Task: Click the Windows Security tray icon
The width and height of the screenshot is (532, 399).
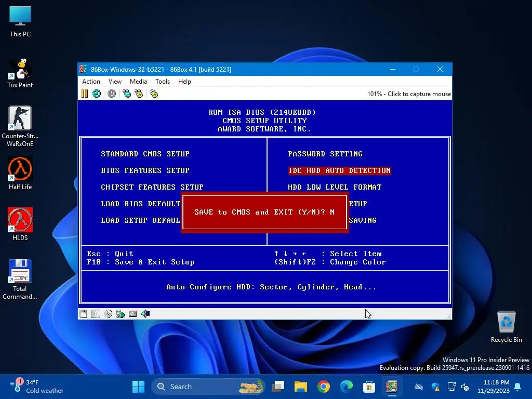Action: coord(436,387)
